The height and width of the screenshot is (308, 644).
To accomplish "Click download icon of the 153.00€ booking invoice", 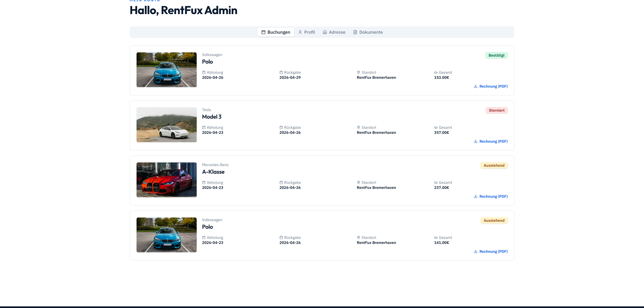I will tap(475, 86).
